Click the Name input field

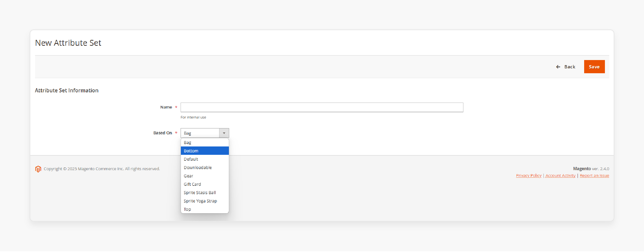[322, 107]
